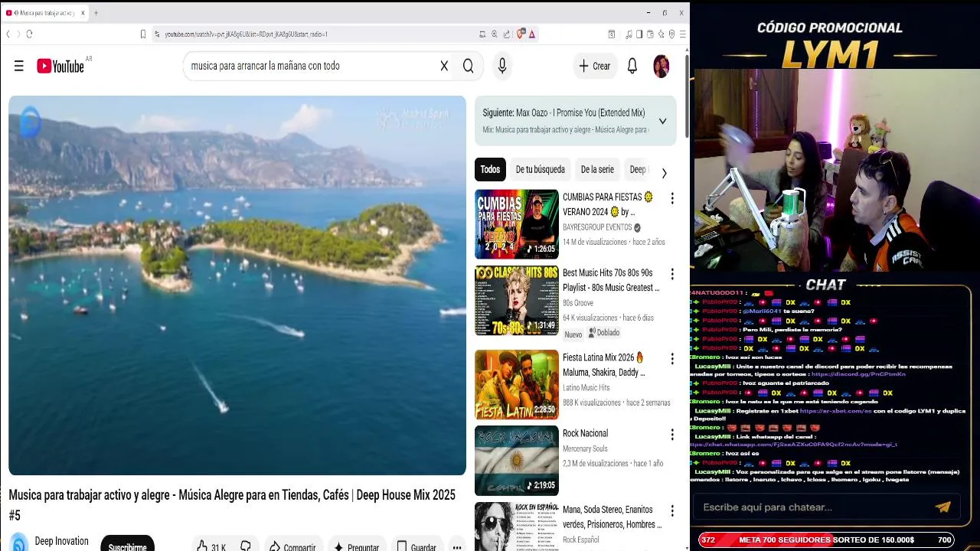
Task: Clear the search box with the X icon
Action: [444, 66]
